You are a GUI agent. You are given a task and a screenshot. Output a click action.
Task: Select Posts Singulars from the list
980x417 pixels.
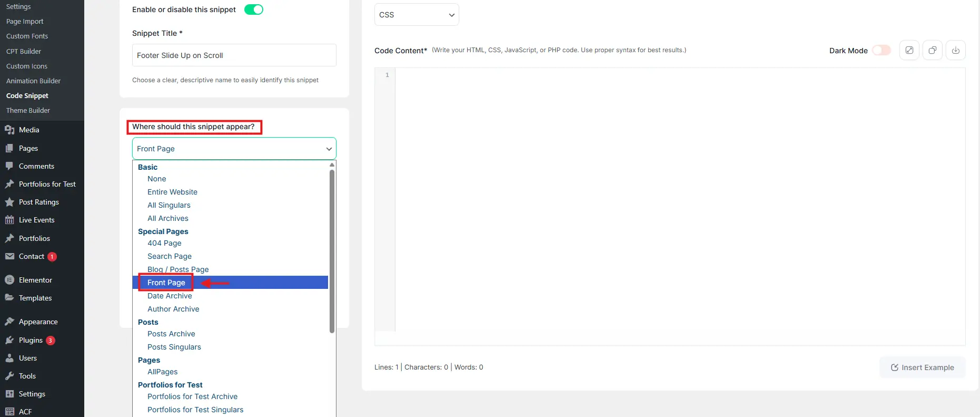174,347
